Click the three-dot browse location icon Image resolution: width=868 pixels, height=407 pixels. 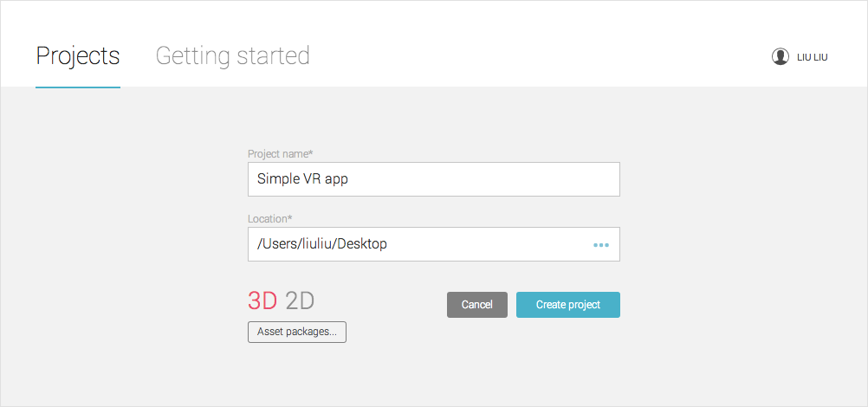coord(601,245)
